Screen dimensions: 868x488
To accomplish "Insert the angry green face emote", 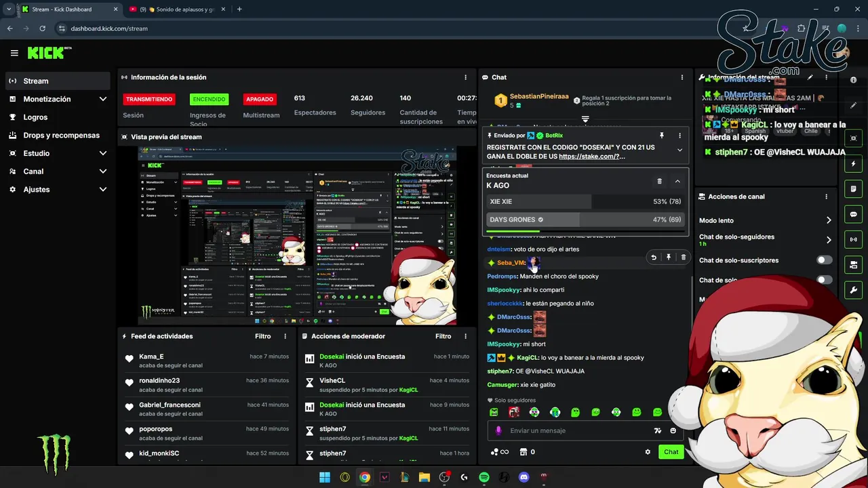I will (x=494, y=412).
